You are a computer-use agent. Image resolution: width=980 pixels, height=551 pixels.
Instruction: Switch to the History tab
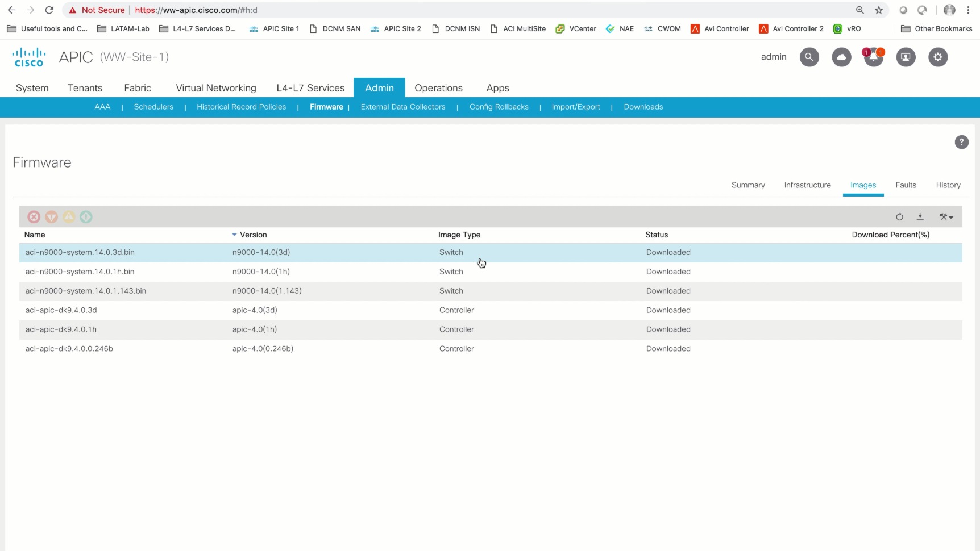(x=948, y=185)
